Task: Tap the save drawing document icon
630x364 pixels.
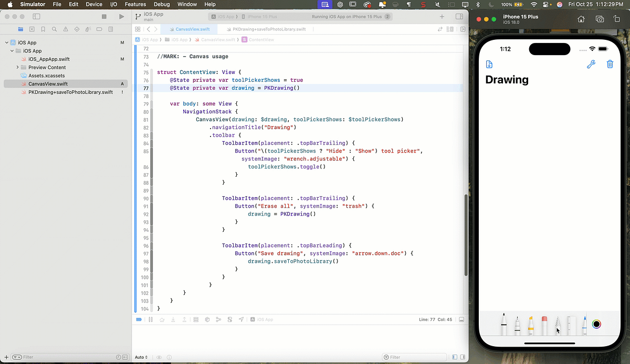Action: [489, 64]
